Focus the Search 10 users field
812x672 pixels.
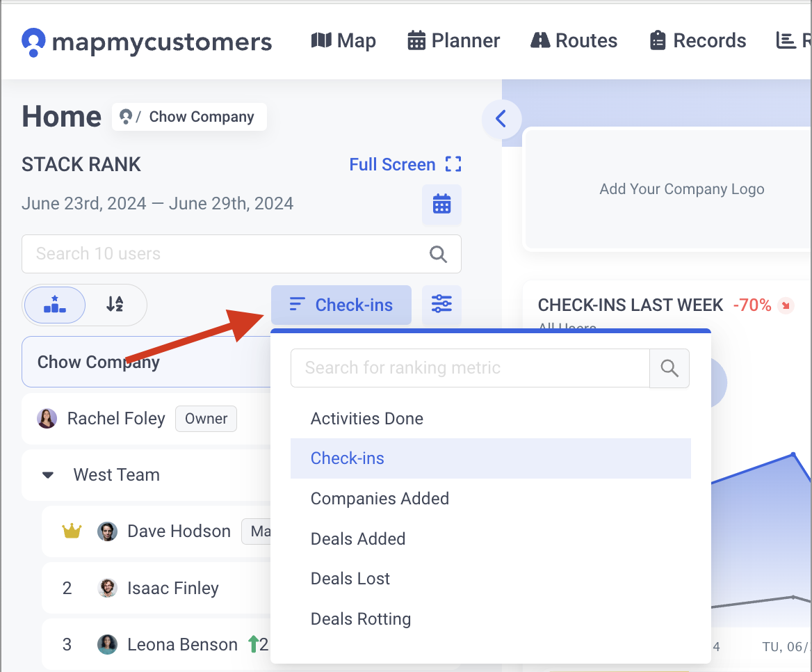click(241, 254)
